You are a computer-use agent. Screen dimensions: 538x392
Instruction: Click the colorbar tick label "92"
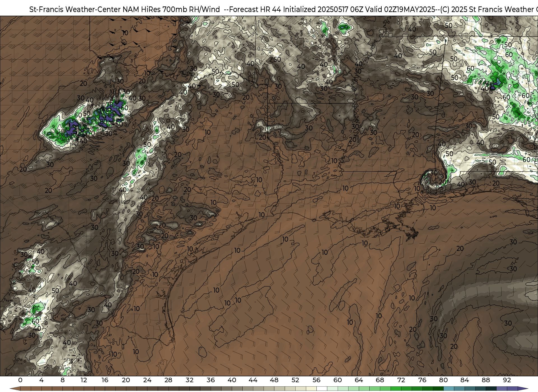coord(507,380)
